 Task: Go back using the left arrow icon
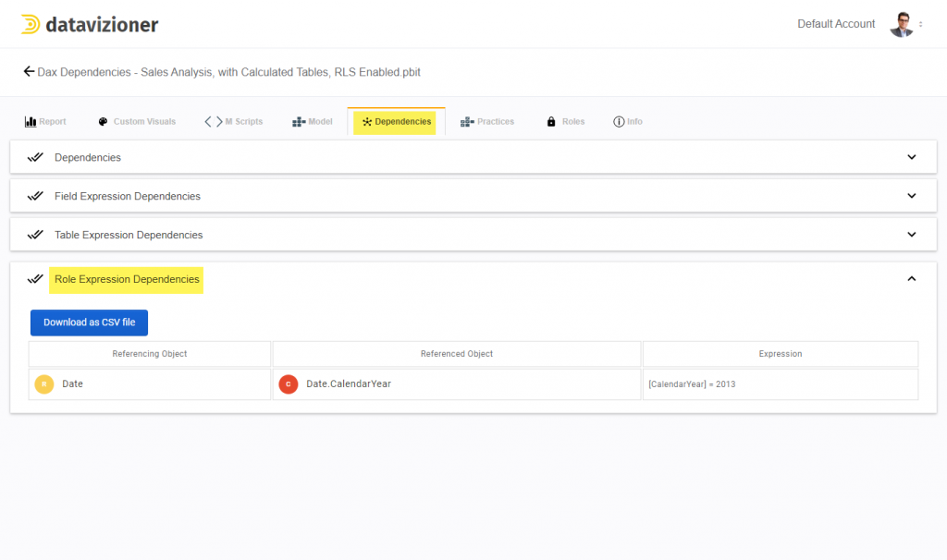pos(29,71)
